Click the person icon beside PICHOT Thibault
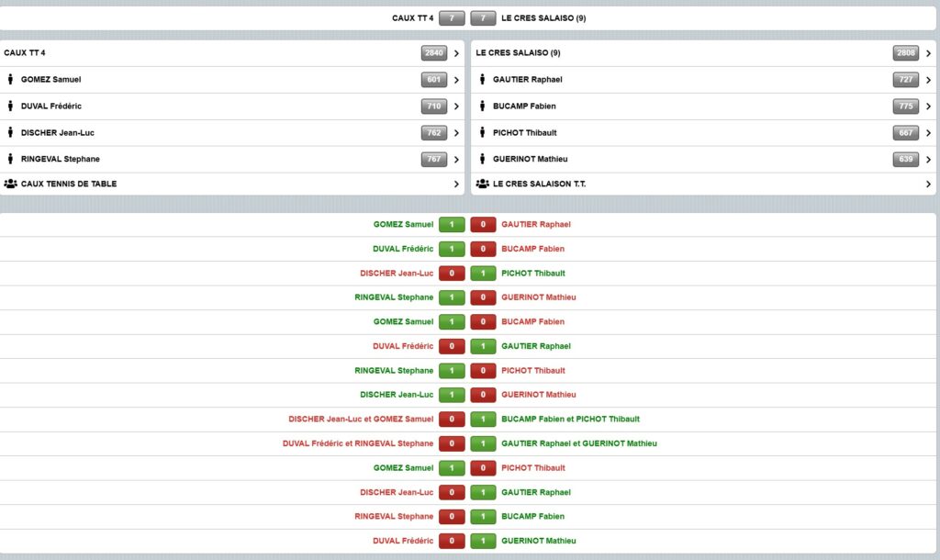 483,133
